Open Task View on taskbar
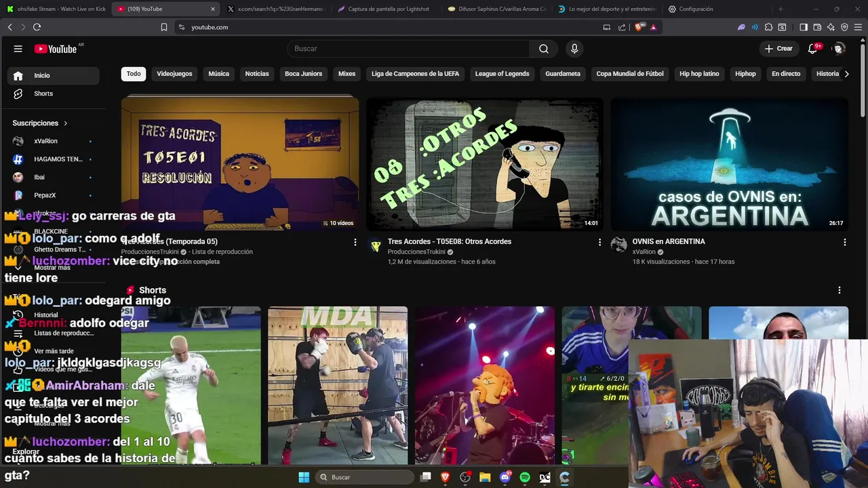The image size is (868, 488). point(426,477)
